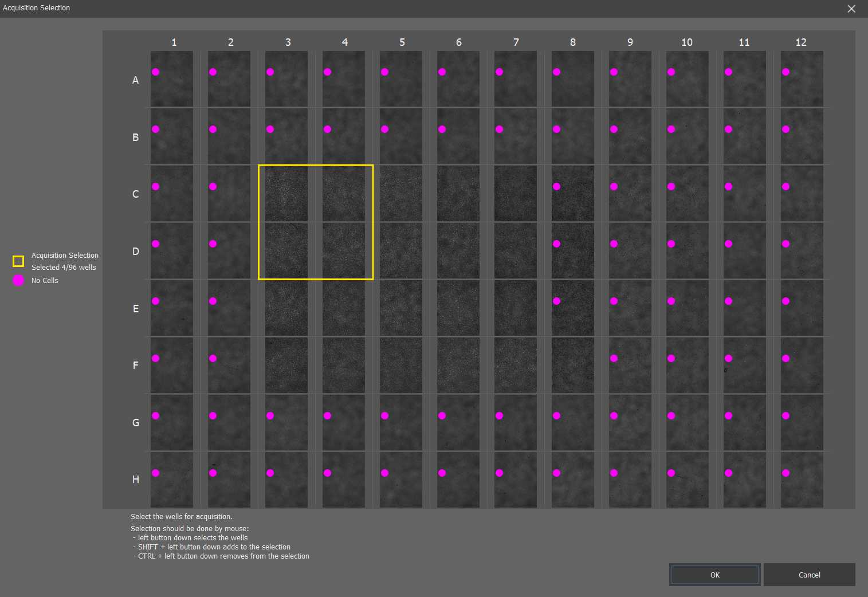Click the magenta dot in well G1

coord(155,415)
